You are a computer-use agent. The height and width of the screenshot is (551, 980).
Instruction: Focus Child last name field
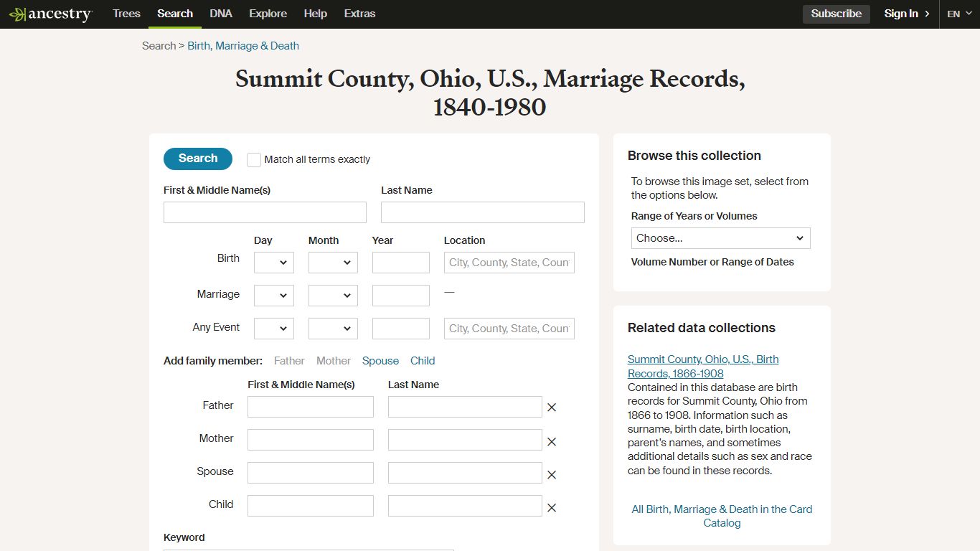click(x=465, y=506)
